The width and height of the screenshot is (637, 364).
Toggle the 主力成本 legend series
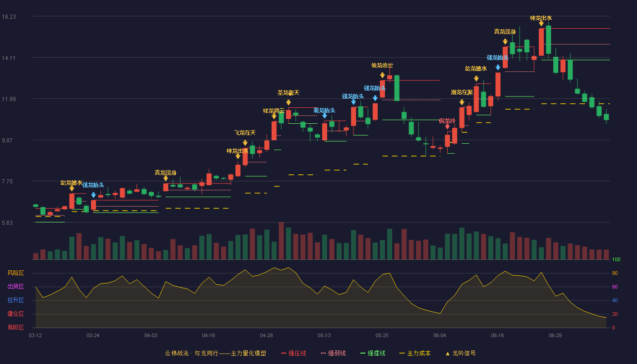point(415,353)
